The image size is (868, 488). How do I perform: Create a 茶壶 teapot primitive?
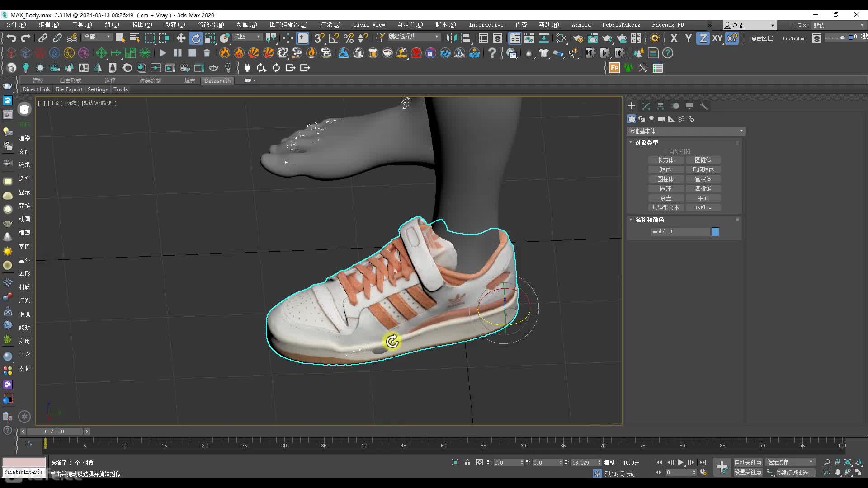665,198
